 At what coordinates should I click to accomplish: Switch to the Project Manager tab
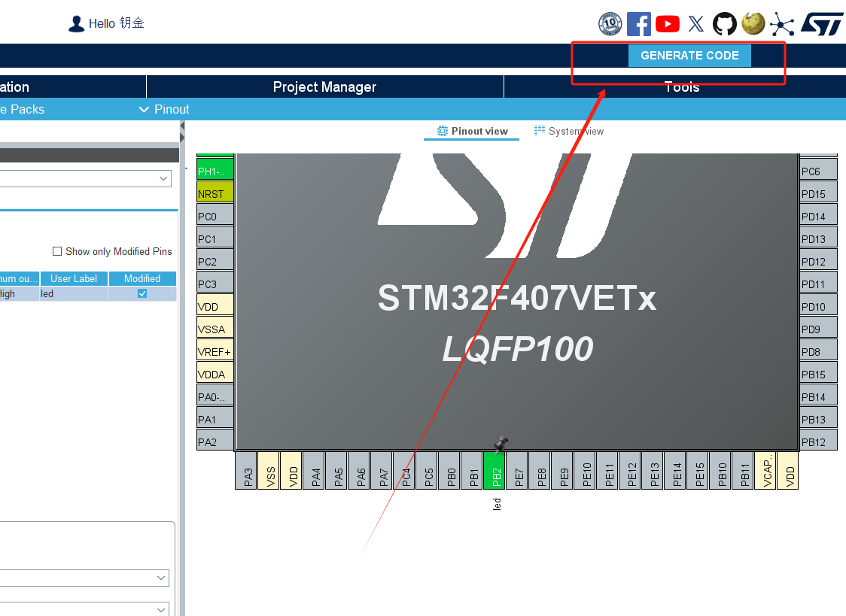pyautogui.click(x=324, y=87)
